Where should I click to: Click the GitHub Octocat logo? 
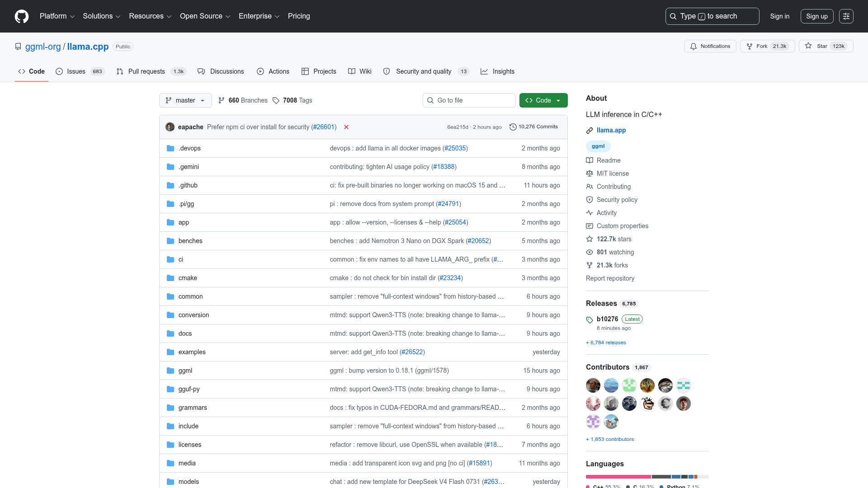(x=22, y=16)
